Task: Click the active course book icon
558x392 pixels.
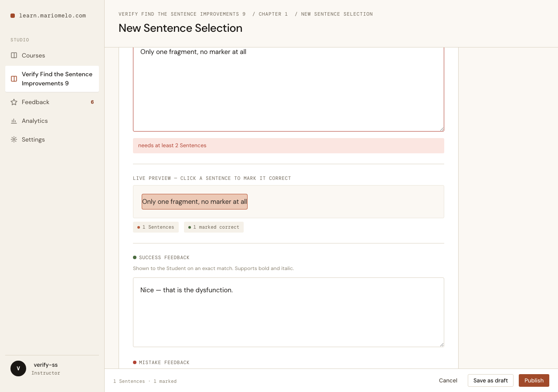Action: [x=14, y=79]
